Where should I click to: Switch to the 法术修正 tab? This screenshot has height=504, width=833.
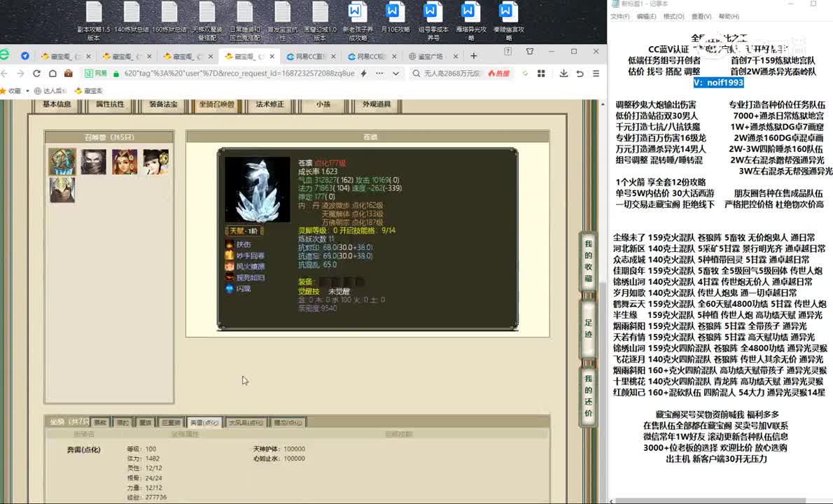pyautogui.click(x=270, y=104)
